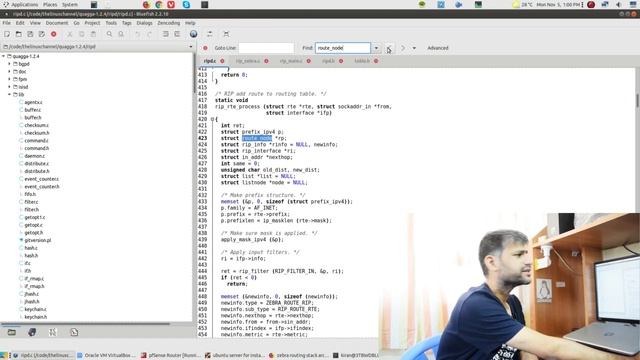Select the checksum.c file in tree

[x=36, y=125]
